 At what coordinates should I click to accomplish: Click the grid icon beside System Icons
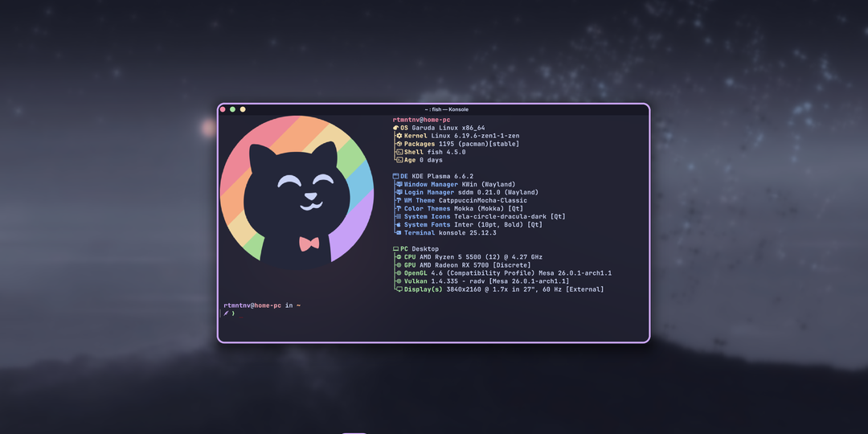(399, 216)
